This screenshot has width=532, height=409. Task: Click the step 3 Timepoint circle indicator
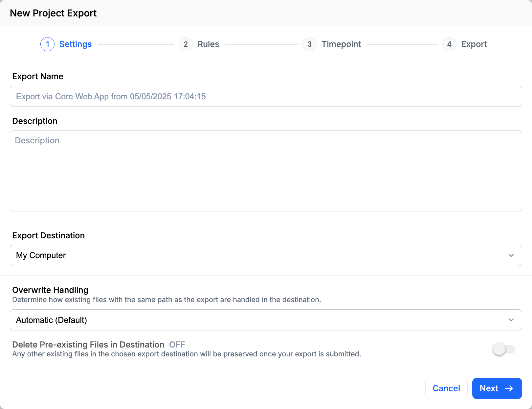309,44
